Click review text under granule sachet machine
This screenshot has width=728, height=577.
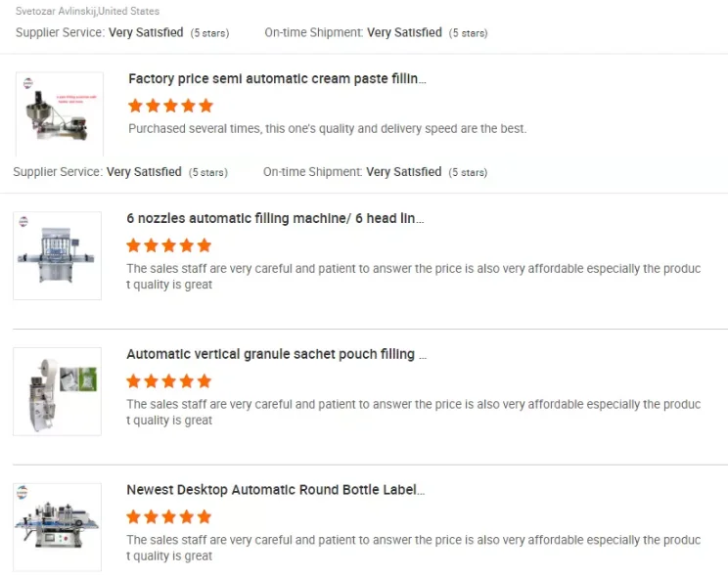point(413,412)
